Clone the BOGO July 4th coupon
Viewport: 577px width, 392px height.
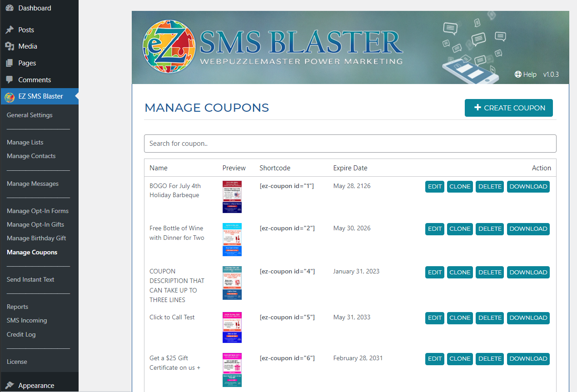pyautogui.click(x=460, y=187)
